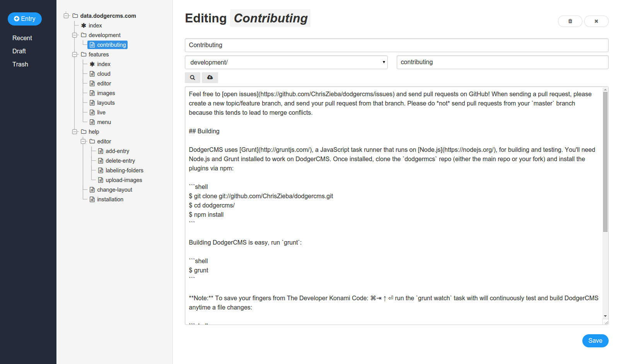Click the trash delete entry button

point(570,21)
